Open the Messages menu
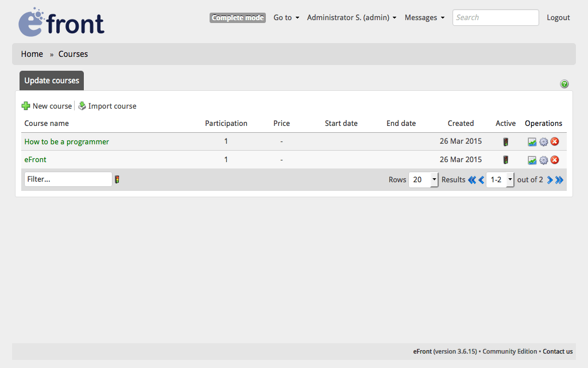The width and height of the screenshot is (588, 368). tap(424, 17)
